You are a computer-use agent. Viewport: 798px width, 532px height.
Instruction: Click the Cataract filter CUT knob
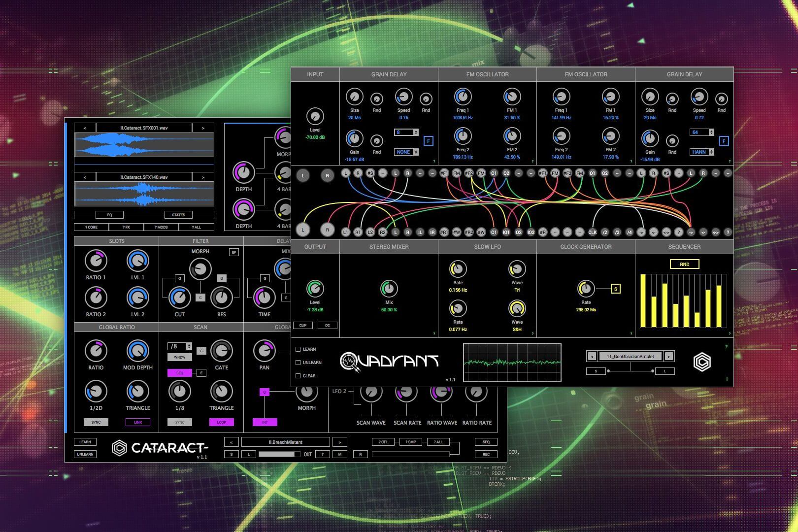(180, 298)
